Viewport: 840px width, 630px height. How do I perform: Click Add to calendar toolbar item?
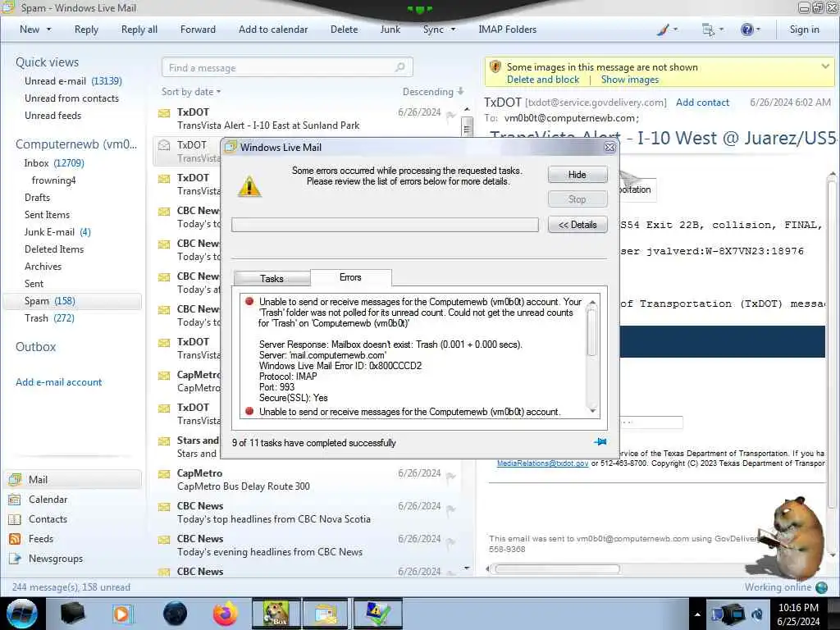[x=273, y=30]
